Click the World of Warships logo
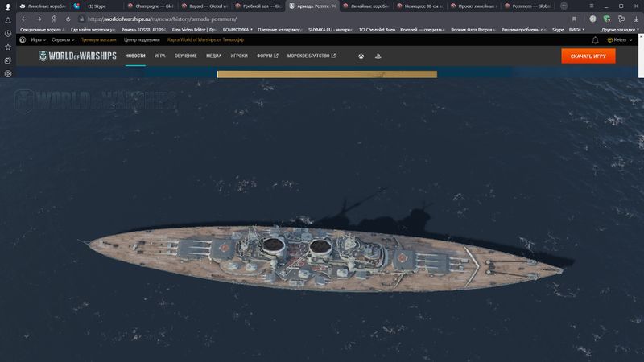 (77, 56)
